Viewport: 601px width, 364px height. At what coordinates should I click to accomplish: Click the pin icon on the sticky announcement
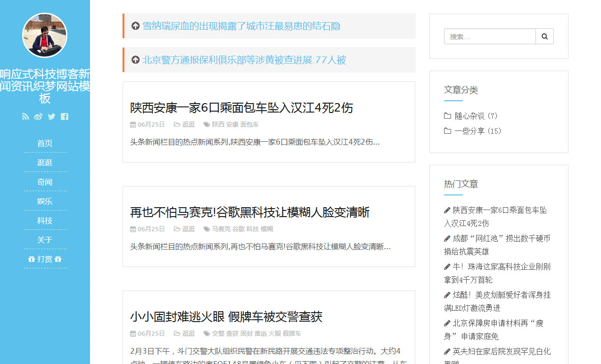[x=135, y=26]
